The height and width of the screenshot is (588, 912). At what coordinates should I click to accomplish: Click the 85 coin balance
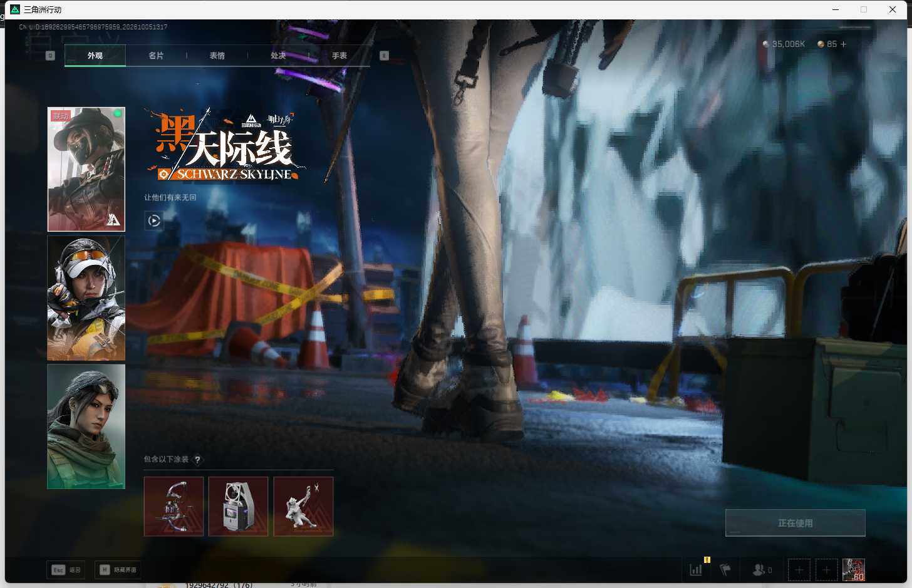click(x=827, y=44)
